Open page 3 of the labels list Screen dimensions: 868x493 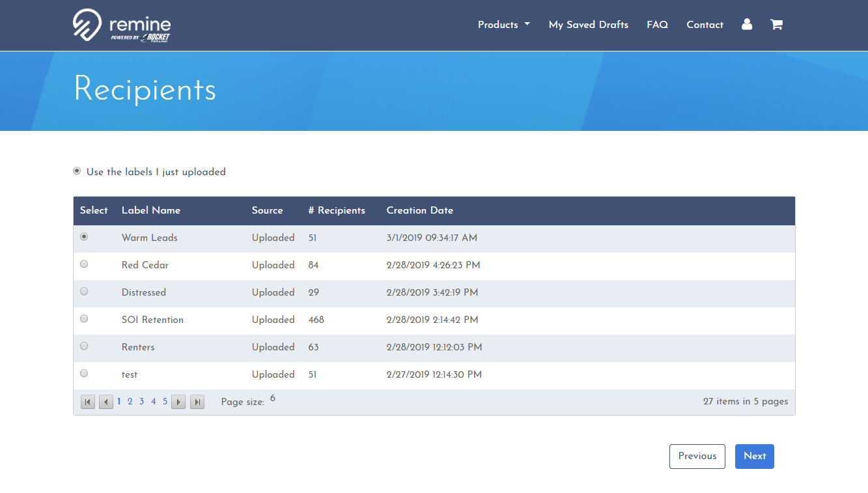coord(141,401)
